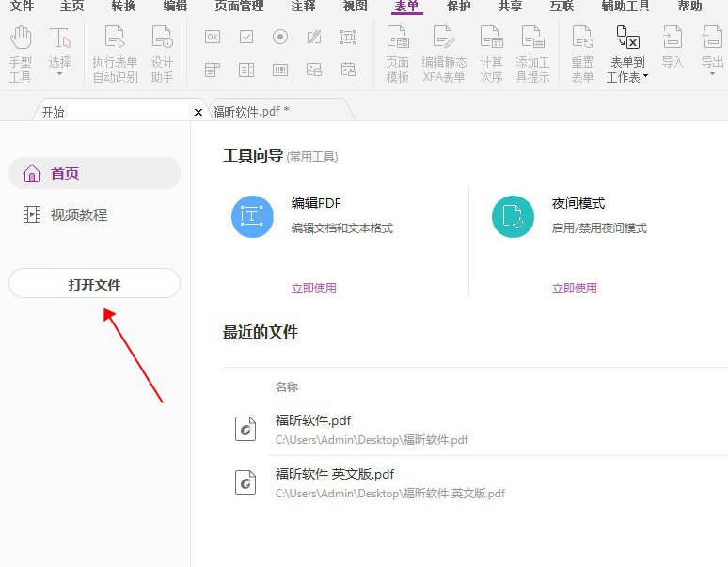The width and height of the screenshot is (728, 567).
Task: Click 立即使用 link under Night Mode
Action: point(574,289)
